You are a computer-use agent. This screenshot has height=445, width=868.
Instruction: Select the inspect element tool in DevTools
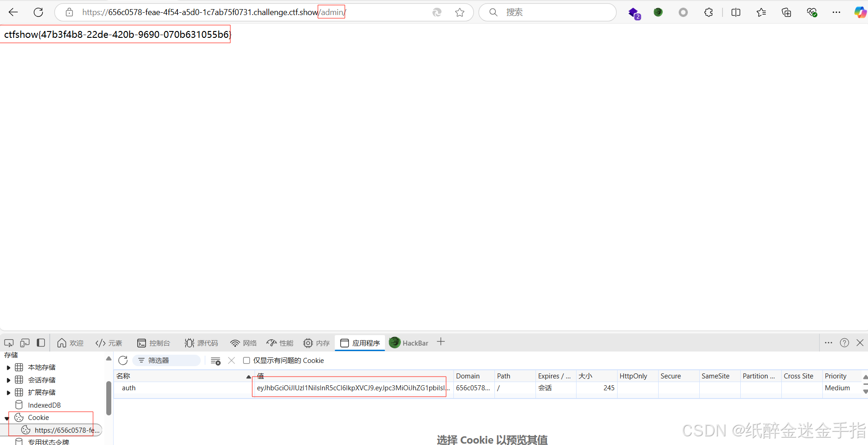pyautogui.click(x=9, y=342)
